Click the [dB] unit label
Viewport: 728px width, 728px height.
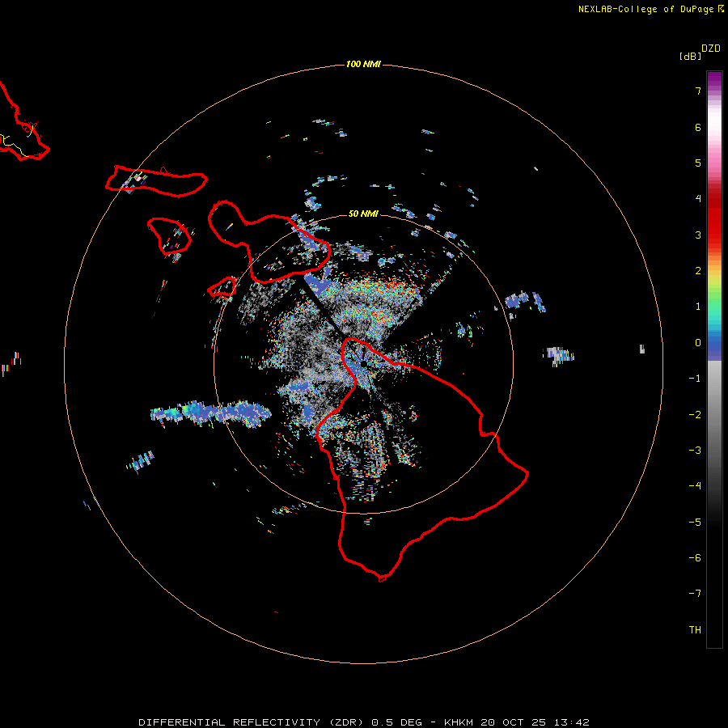tap(691, 57)
